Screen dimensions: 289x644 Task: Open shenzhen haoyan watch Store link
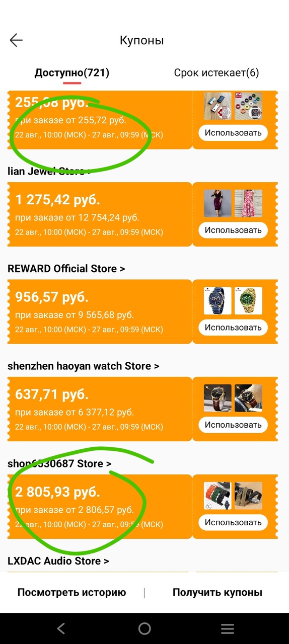(84, 366)
